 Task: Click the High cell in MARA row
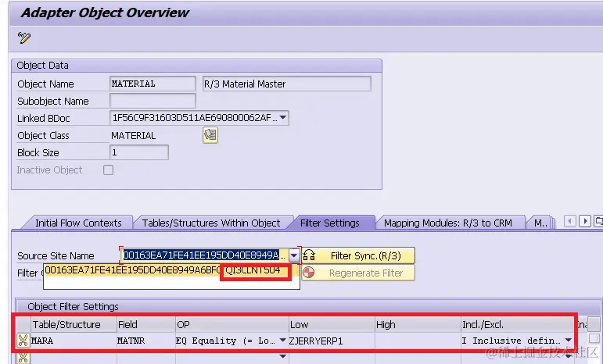click(418, 341)
